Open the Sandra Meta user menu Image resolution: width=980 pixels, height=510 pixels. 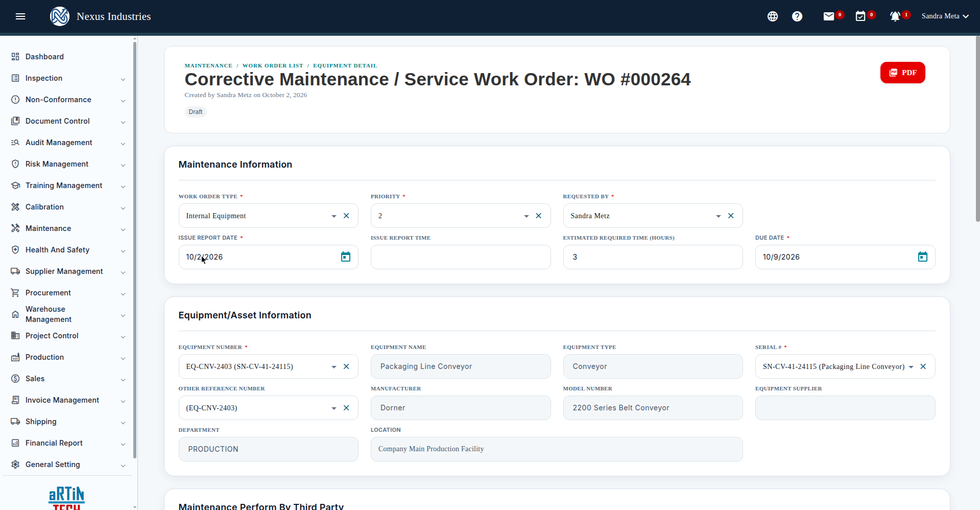[x=945, y=16]
